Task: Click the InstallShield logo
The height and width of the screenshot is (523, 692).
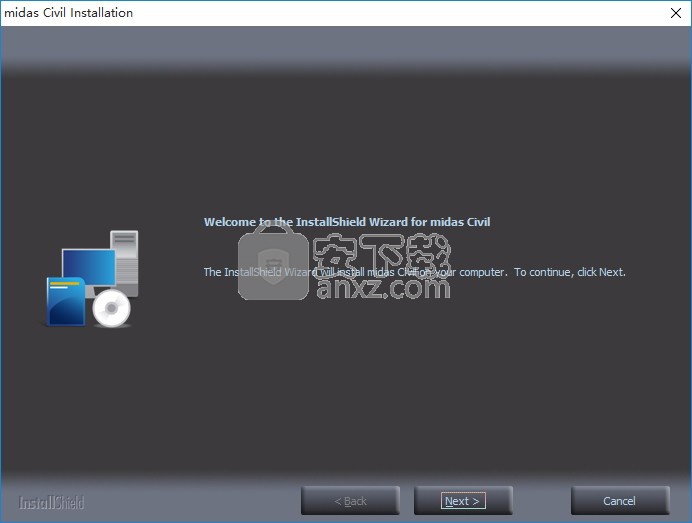Action: [51, 502]
